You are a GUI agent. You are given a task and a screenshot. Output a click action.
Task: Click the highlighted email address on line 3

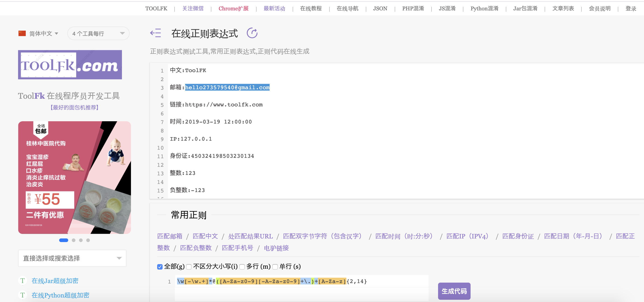coord(227,87)
